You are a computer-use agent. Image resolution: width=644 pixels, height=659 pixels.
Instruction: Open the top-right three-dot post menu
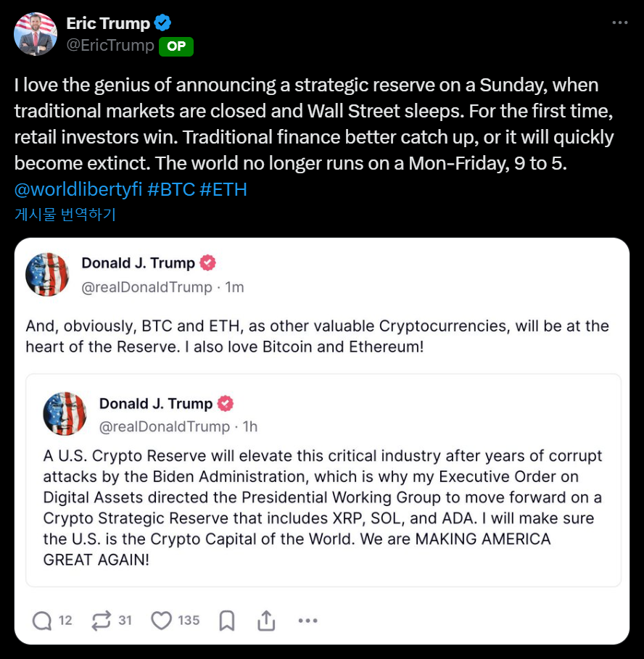(x=619, y=22)
